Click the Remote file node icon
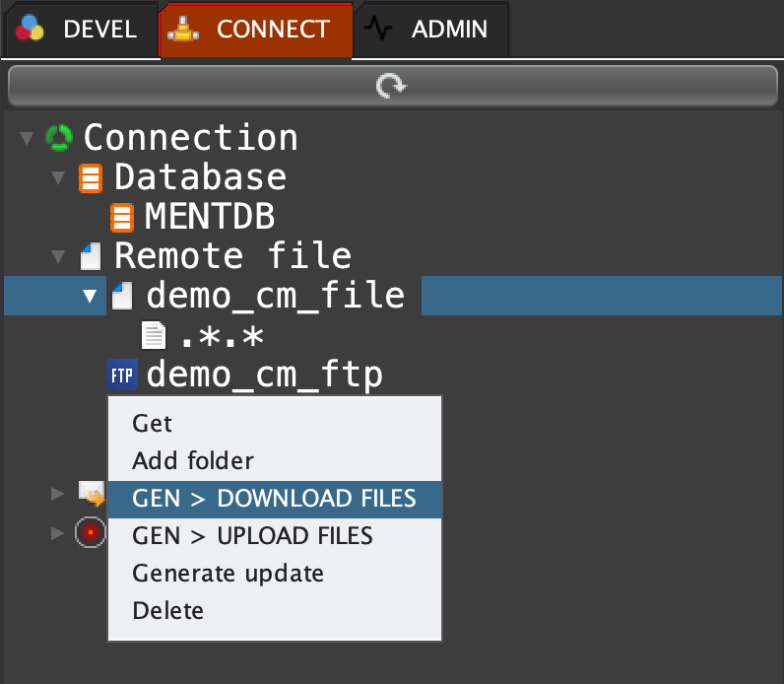The height and width of the screenshot is (684, 784). click(91, 257)
